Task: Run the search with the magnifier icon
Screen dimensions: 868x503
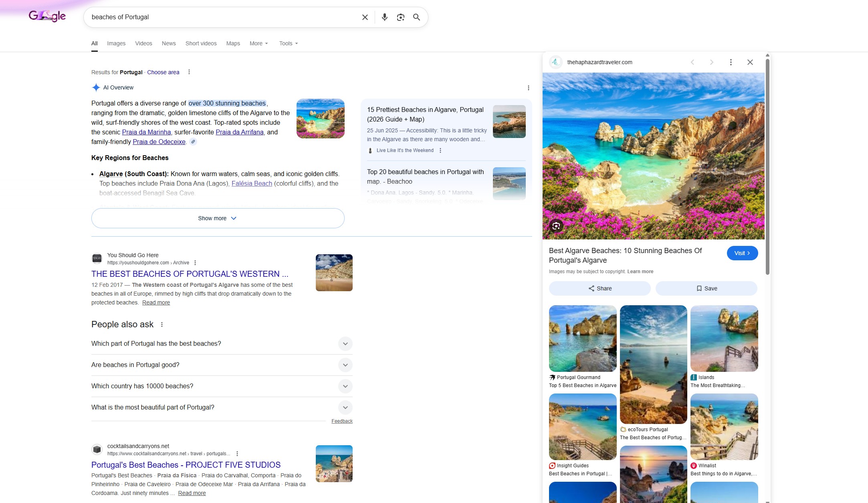Action: coord(416,17)
